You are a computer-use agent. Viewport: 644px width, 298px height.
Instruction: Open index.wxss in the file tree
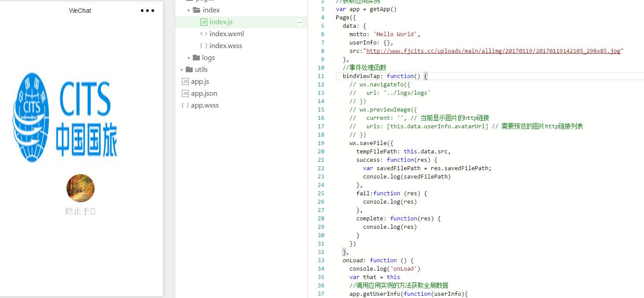226,45
